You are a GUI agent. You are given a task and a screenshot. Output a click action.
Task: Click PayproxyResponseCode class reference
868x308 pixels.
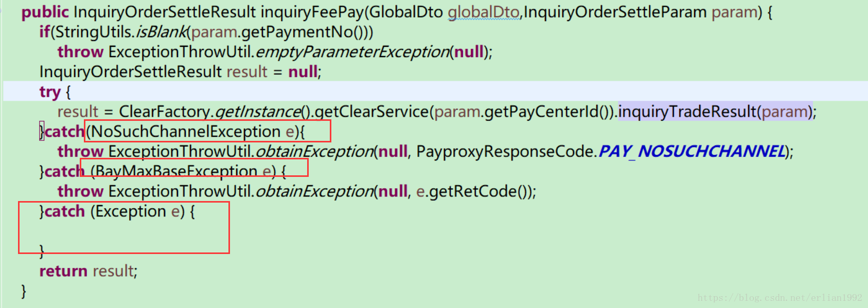(x=505, y=152)
